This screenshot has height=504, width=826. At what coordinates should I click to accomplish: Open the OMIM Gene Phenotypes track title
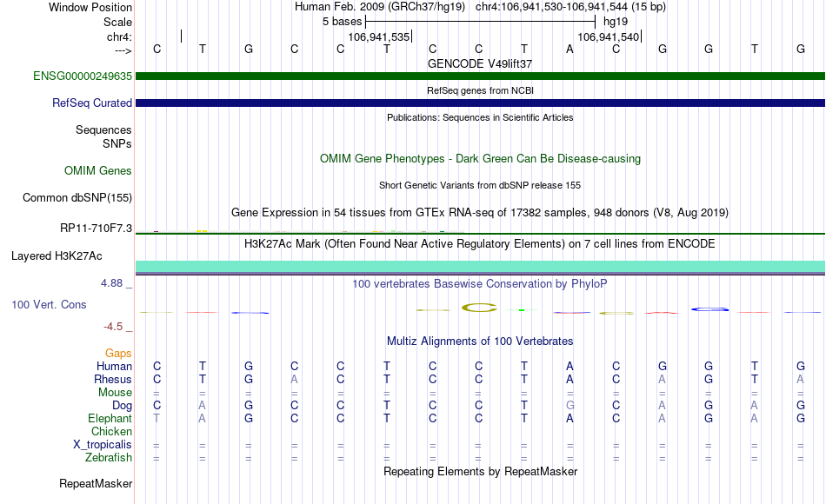click(x=480, y=158)
